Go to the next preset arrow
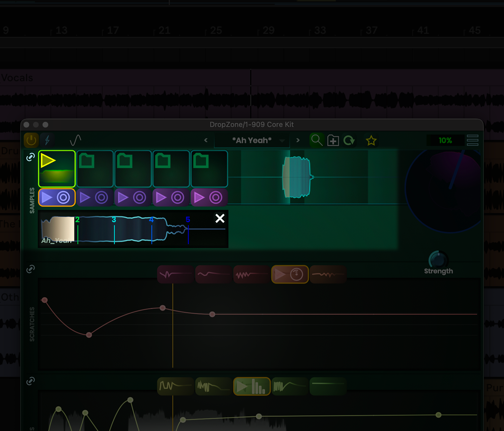The image size is (504, 431). (298, 140)
